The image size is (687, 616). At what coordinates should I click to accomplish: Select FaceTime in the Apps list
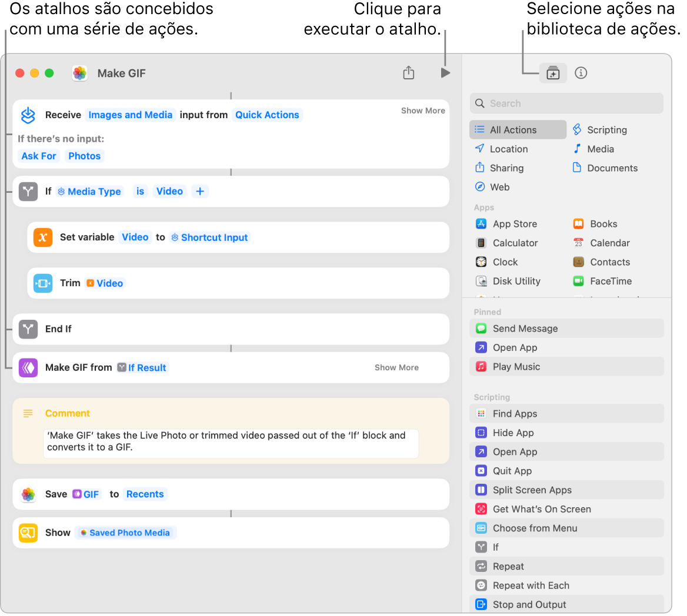(x=602, y=281)
